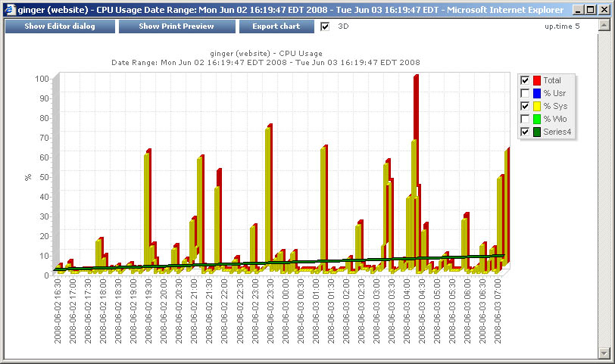Click the red Total color swatch
The width and height of the screenshot is (615, 364).
(x=537, y=81)
